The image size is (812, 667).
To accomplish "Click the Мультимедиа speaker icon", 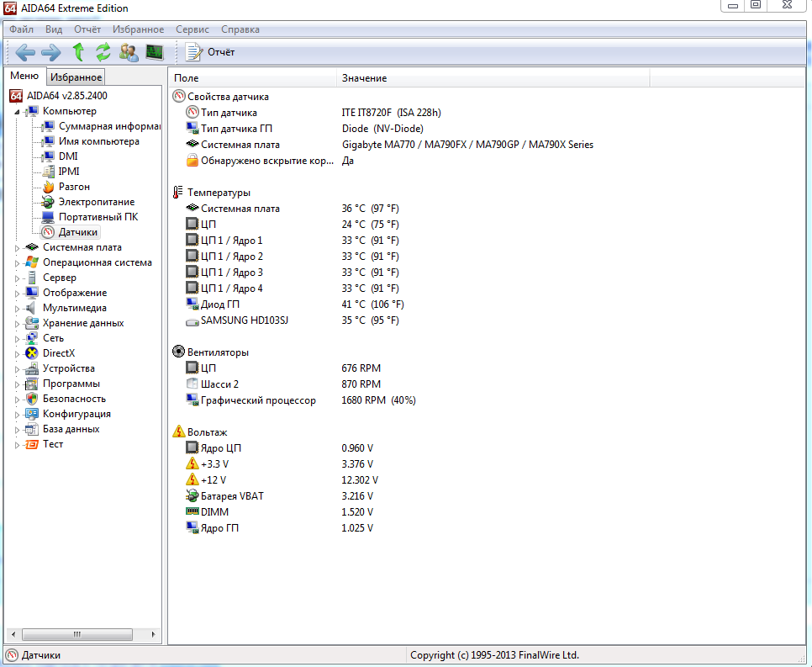I will point(32,308).
